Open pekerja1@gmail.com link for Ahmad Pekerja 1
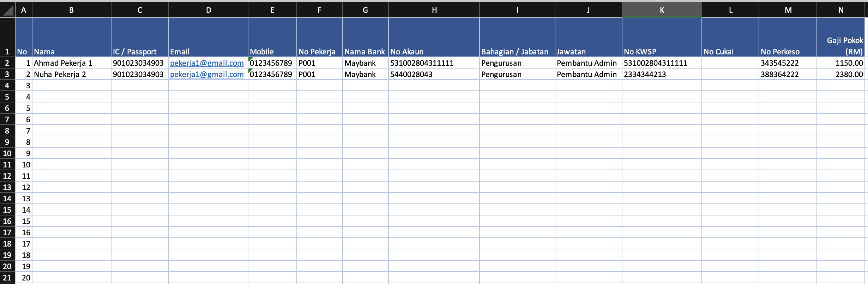The height and width of the screenshot is (284, 868). pos(207,63)
